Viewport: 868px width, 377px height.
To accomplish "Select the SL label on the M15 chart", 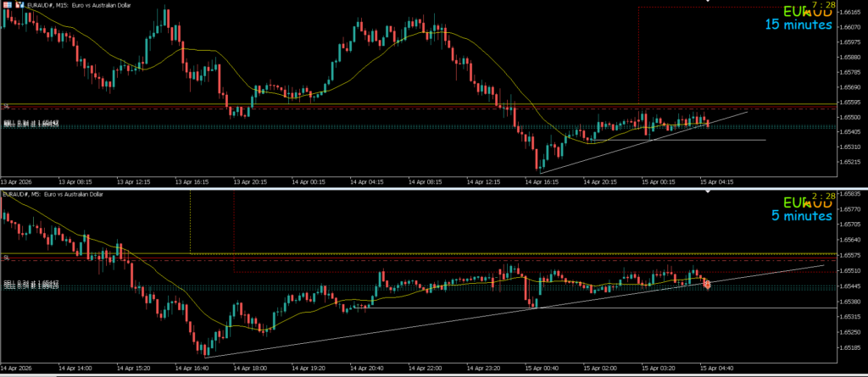I will tap(6, 106).
